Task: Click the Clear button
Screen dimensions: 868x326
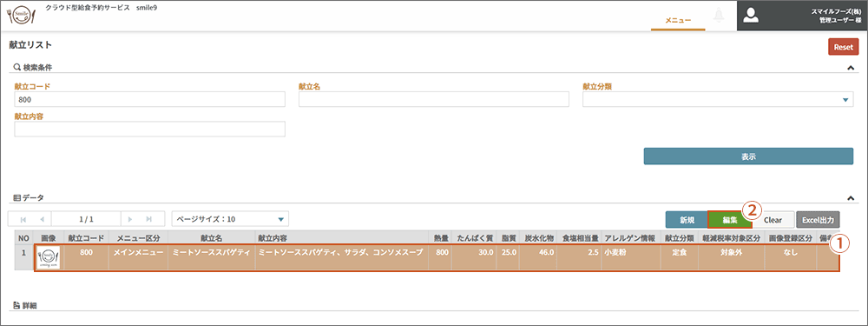Action: (773, 220)
